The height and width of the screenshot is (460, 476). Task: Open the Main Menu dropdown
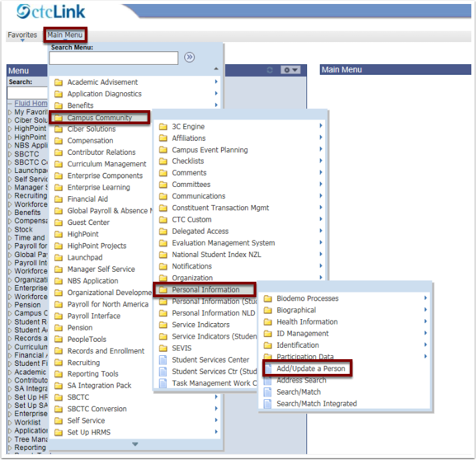tap(65, 35)
